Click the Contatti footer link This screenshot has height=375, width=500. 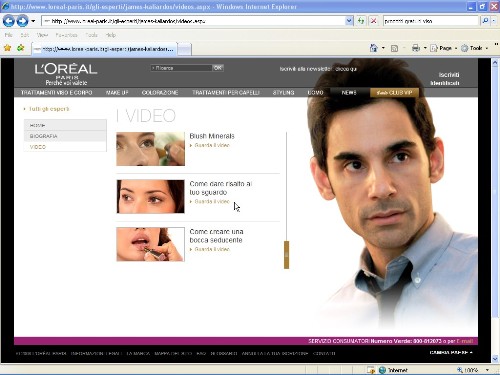coord(324,353)
